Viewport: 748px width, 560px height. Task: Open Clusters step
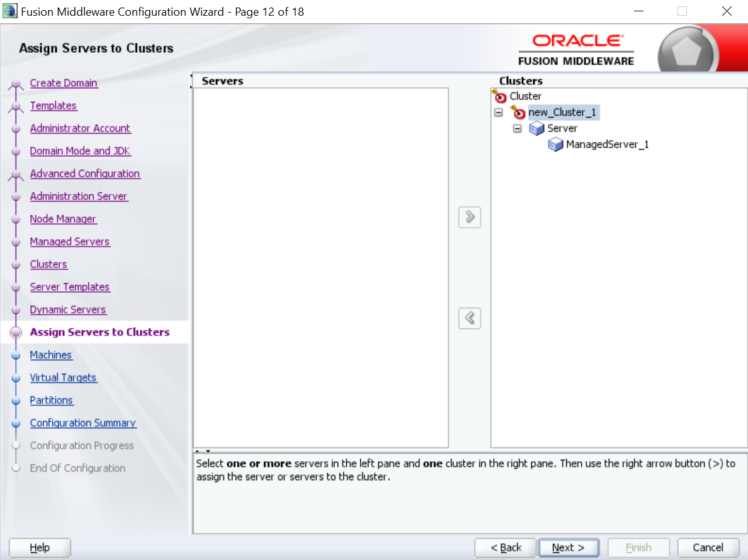point(48,264)
